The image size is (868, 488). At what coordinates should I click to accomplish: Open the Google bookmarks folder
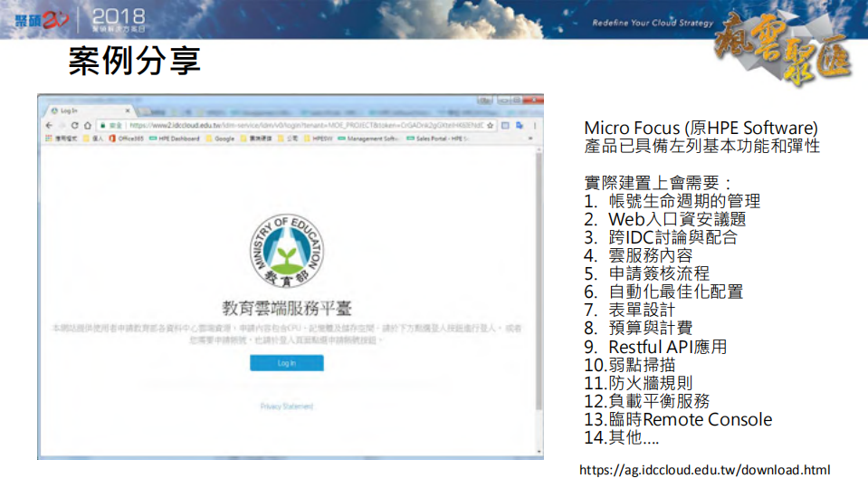pyautogui.click(x=220, y=139)
